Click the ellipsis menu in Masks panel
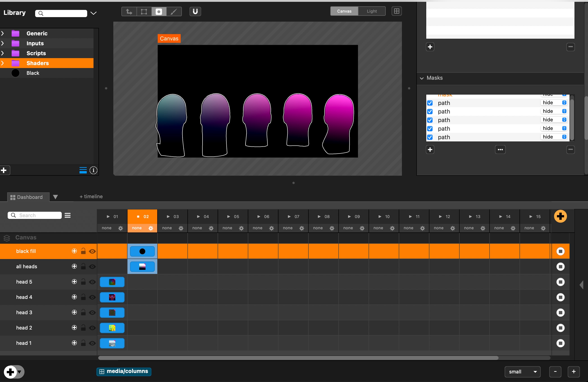This screenshot has height=382, width=588. (500, 150)
